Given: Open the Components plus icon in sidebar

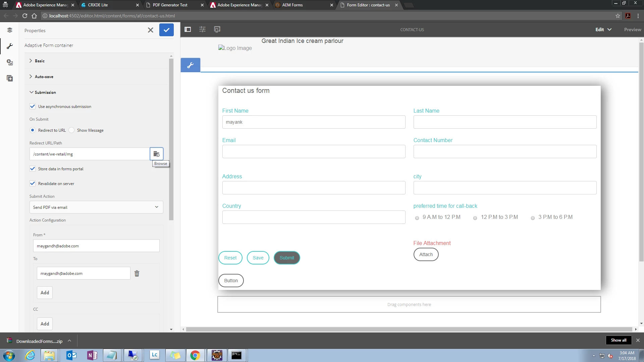Looking at the screenshot, I should [x=10, y=78].
